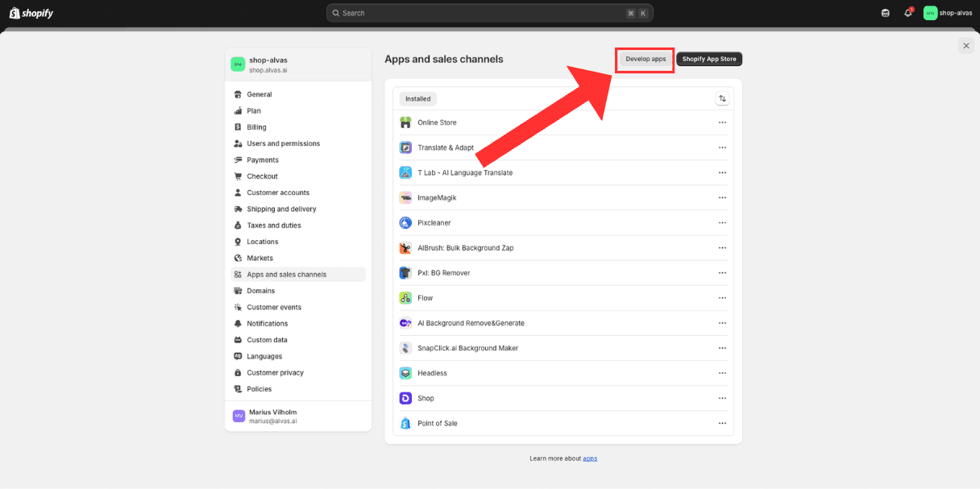Click the AI Background Remove&Generate icon
Image resolution: width=980 pixels, height=489 pixels.
(405, 323)
